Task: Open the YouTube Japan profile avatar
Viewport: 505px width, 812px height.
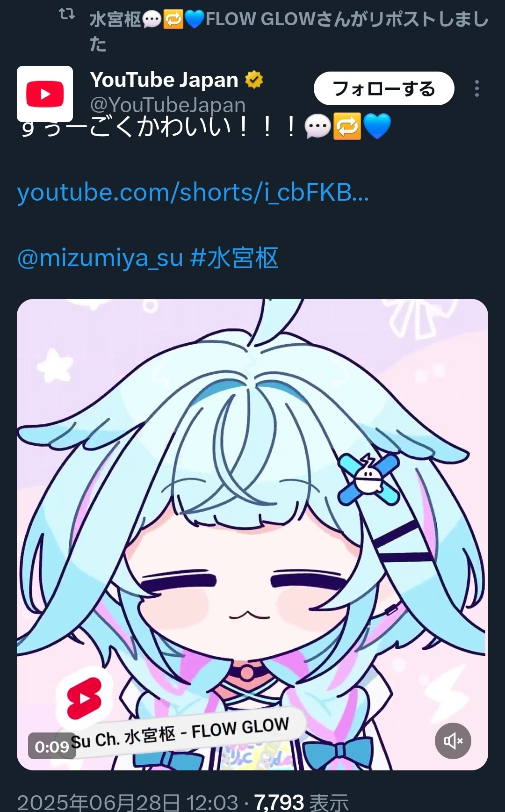Action: click(45, 94)
